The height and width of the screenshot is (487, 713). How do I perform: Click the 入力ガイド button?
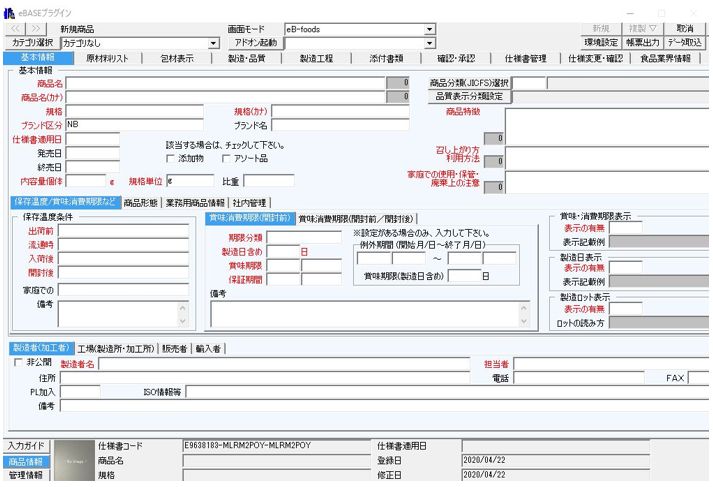coord(26,446)
